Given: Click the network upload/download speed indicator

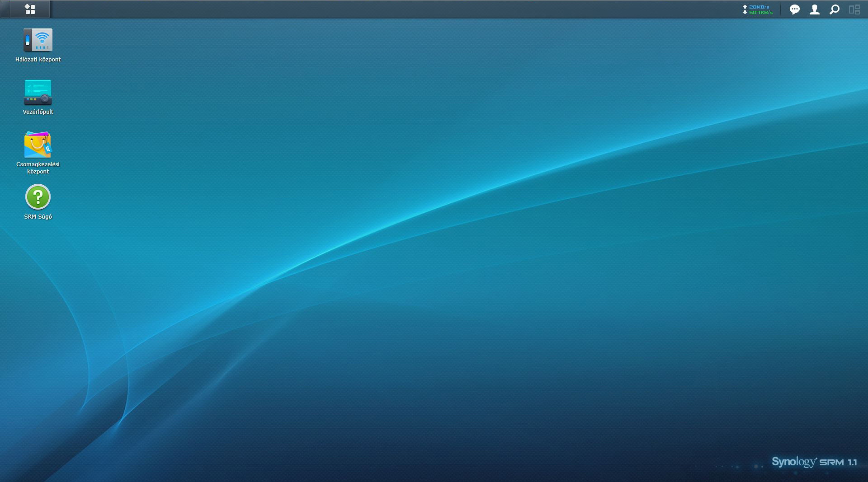Looking at the screenshot, I should pyautogui.click(x=758, y=9).
